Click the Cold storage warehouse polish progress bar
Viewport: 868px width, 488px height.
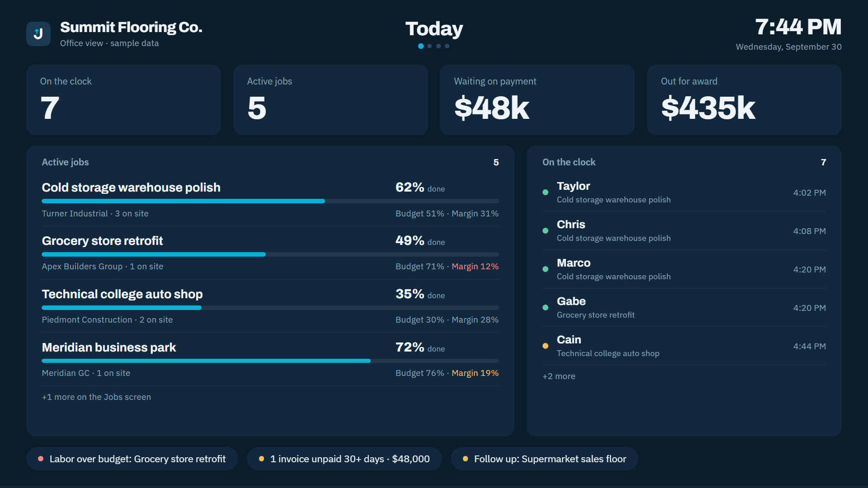click(270, 201)
